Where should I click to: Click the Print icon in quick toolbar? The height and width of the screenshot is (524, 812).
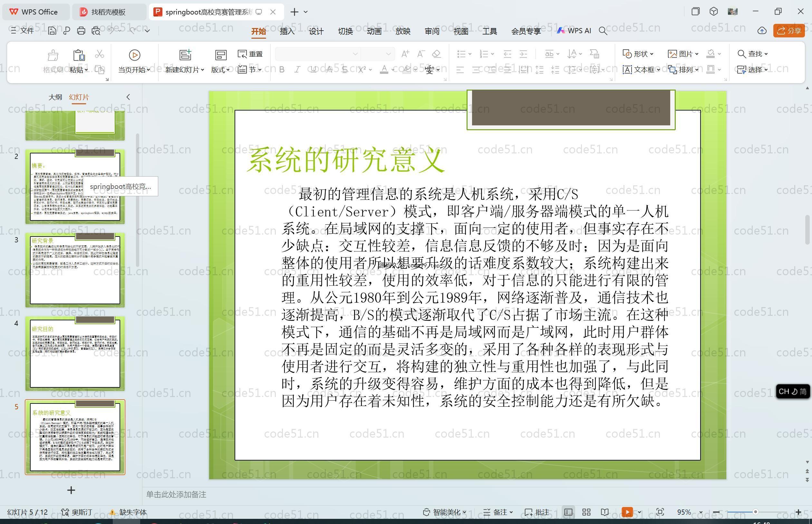tap(81, 31)
